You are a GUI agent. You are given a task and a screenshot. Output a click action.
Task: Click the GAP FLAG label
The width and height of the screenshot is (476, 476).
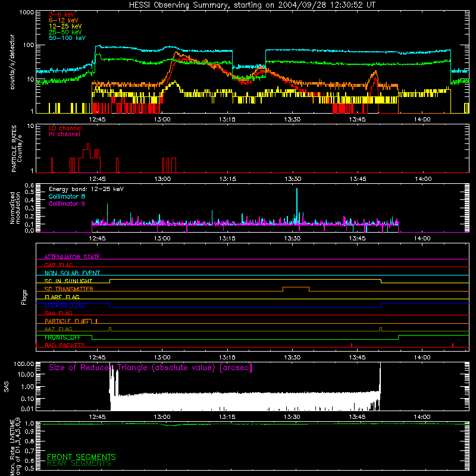(58, 265)
